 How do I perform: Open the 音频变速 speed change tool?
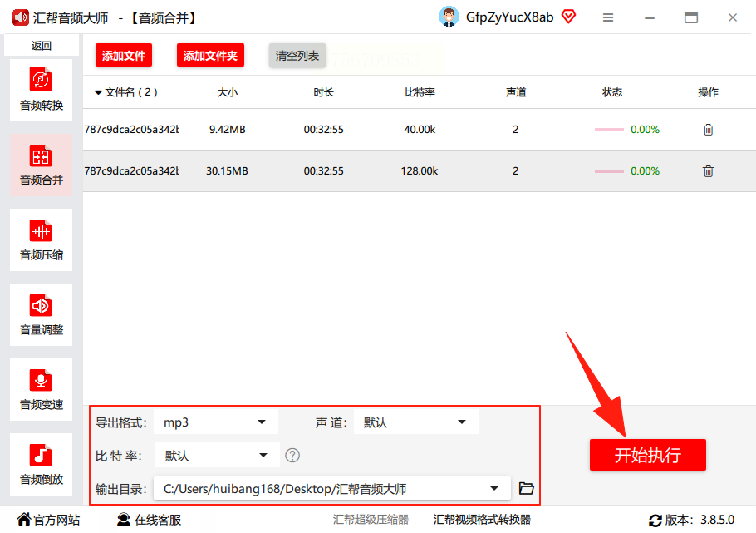tap(41, 390)
